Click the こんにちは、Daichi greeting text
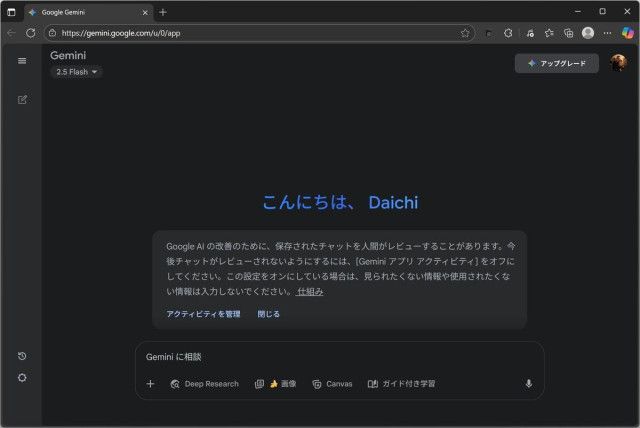This screenshot has height=428, width=640. (x=340, y=202)
